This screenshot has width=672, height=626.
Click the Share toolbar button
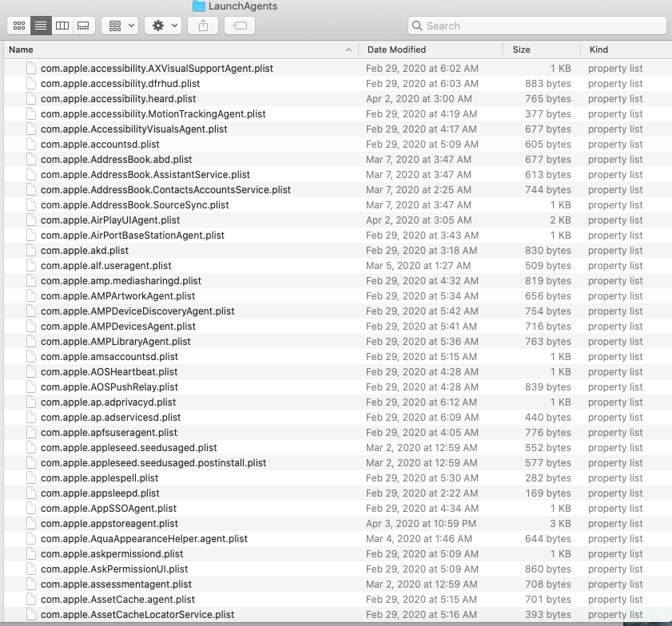pos(203,26)
